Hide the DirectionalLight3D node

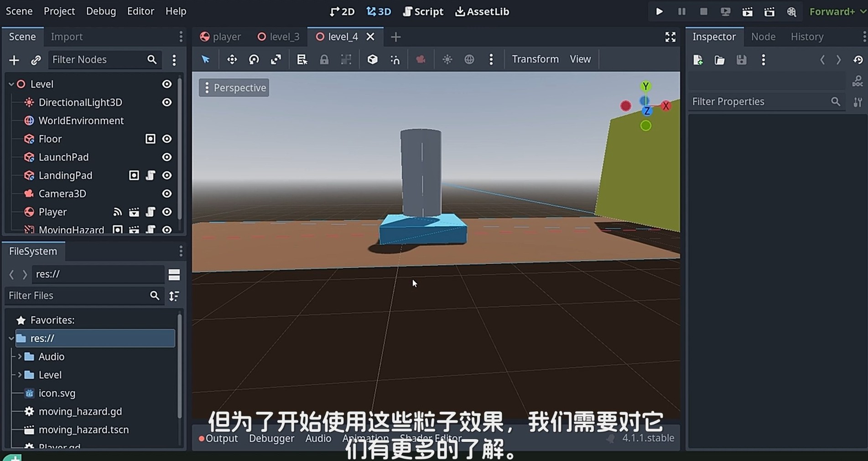pyautogui.click(x=167, y=102)
